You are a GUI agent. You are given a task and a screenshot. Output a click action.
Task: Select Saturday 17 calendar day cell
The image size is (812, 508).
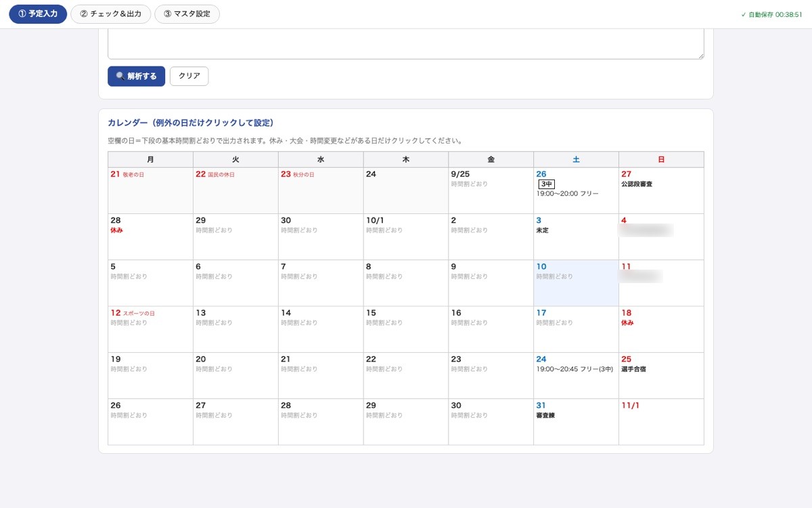click(576, 329)
